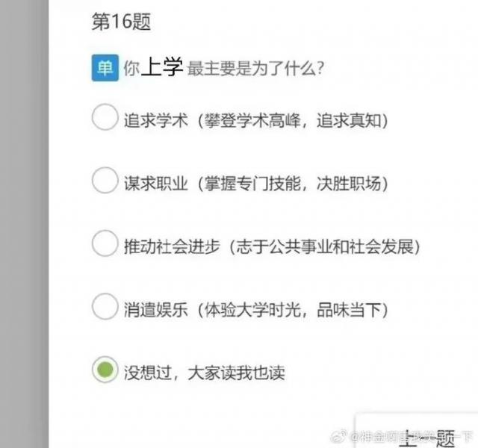The image size is (478, 448).
Task: Click the Weibo logo watermark icon
Action: coord(338,436)
